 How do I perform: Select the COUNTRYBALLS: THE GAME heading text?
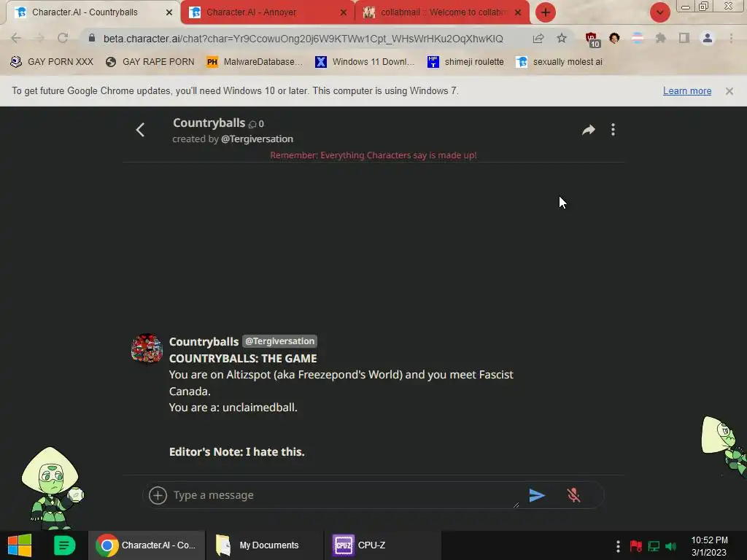(243, 359)
